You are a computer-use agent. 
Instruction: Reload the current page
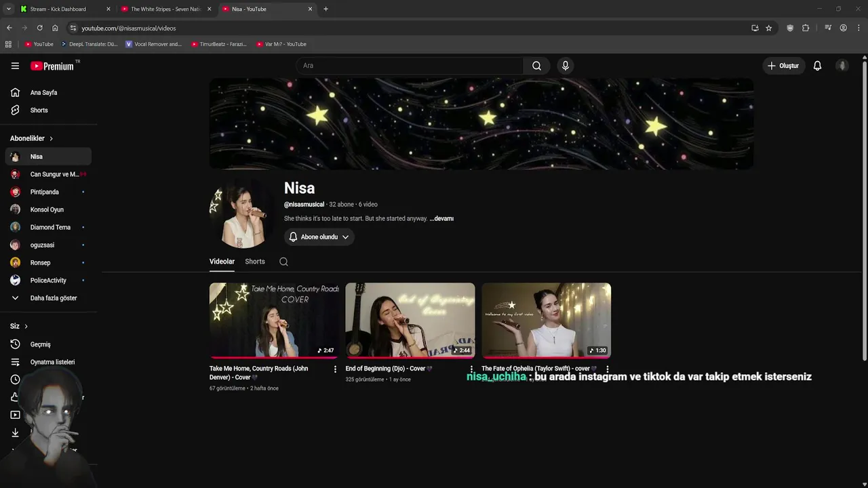click(x=39, y=28)
